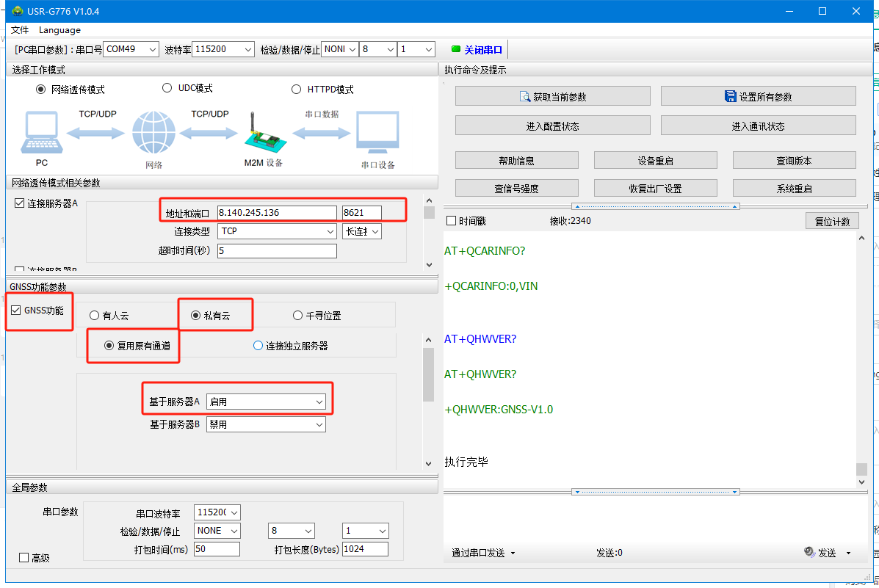The width and height of the screenshot is (879, 588).
Task: Click the green serial port status indicator
Action: (456, 49)
